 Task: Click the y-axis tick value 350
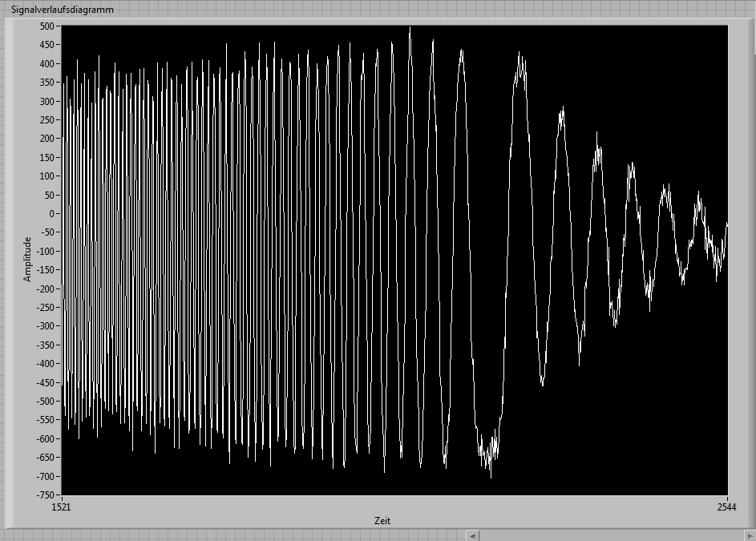(x=46, y=83)
